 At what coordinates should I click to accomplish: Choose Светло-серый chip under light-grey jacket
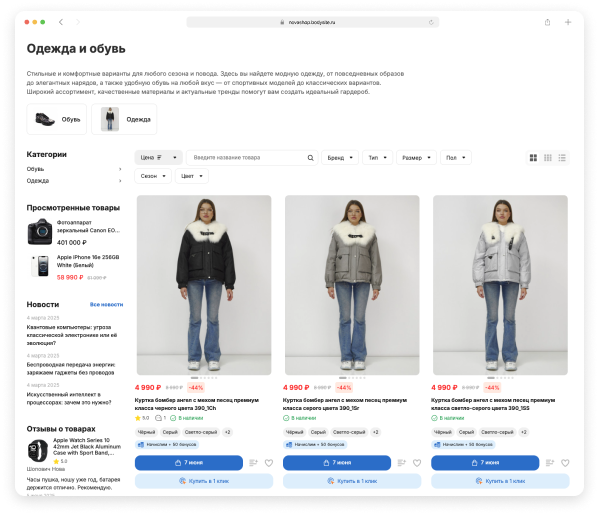click(x=497, y=432)
